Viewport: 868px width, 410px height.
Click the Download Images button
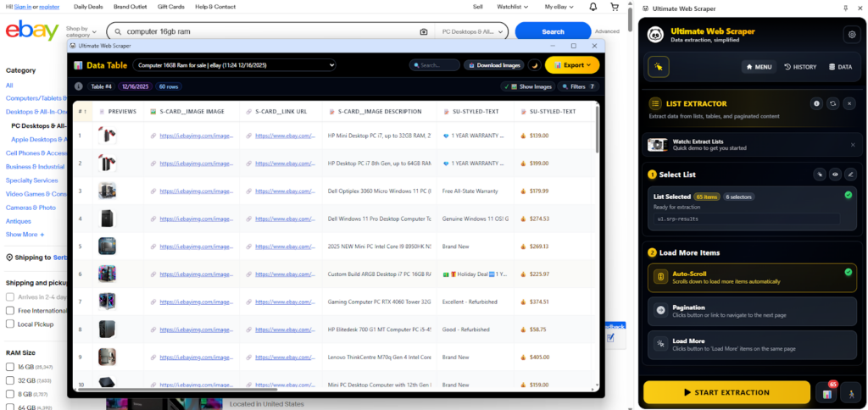(x=494, y=65)
